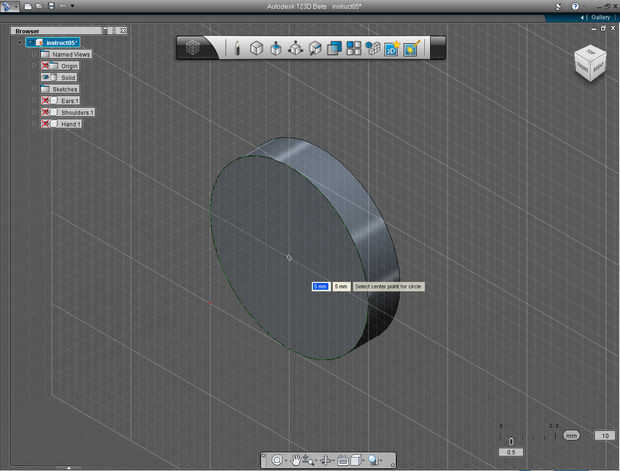Toggle visibility of Shoulders:1 component

click(45, 112)
